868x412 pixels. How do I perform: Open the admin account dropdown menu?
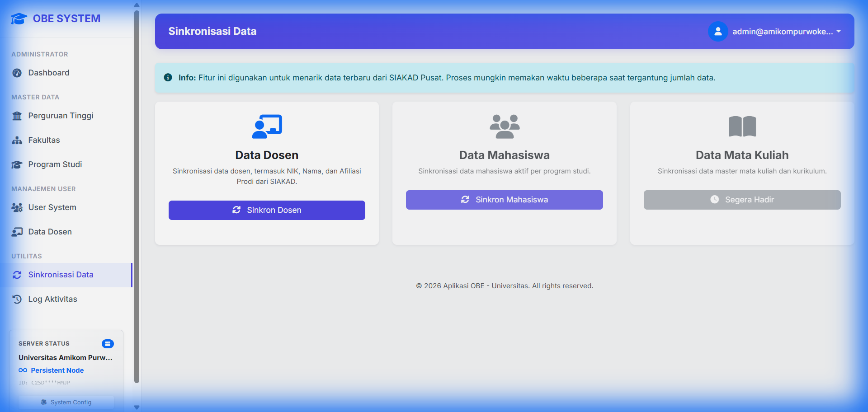click(x=786, y=32)
